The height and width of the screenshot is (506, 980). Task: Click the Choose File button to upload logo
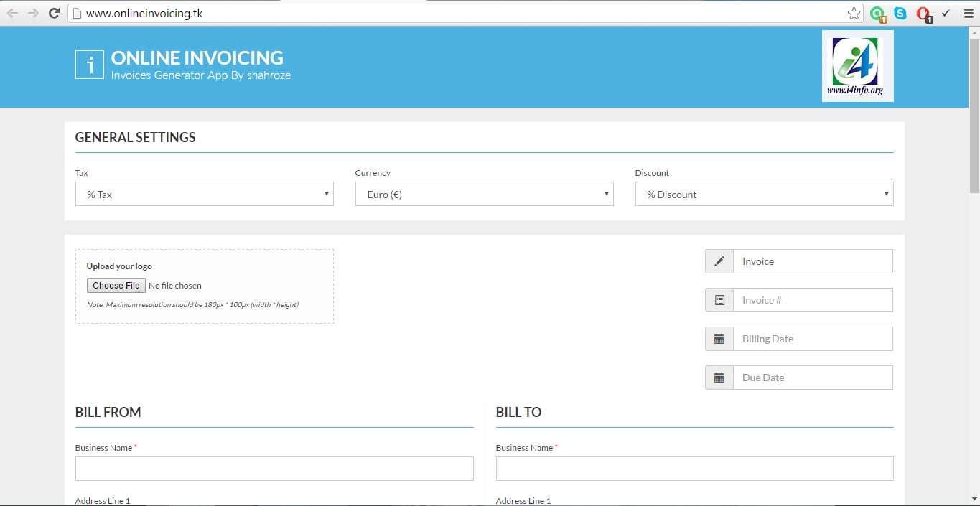pyautogui.click(x=115, y=285)
